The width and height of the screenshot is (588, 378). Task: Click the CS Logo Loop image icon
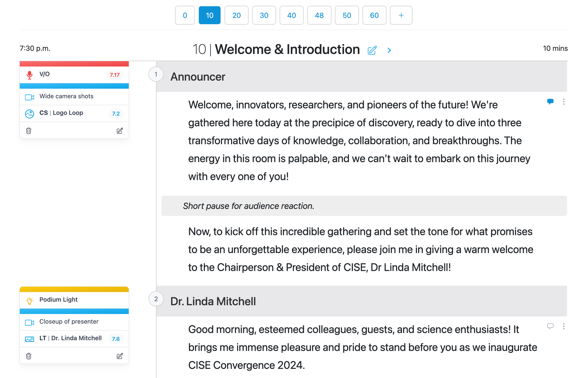tap(29, 114)
